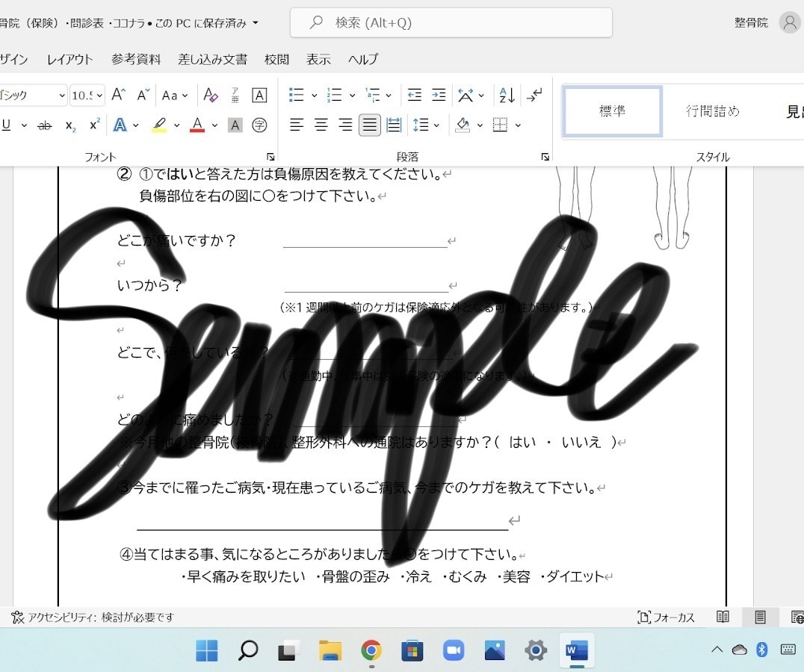Increase paragraph indent
The width and height of the screenshot is (804, 672).
(439, 95)
